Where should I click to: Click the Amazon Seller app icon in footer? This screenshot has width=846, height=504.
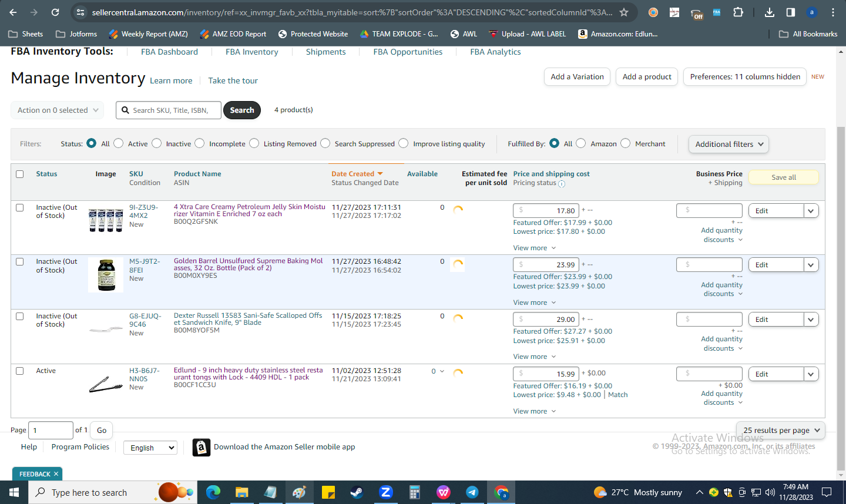pyautogui.click(x=202, y=448)
